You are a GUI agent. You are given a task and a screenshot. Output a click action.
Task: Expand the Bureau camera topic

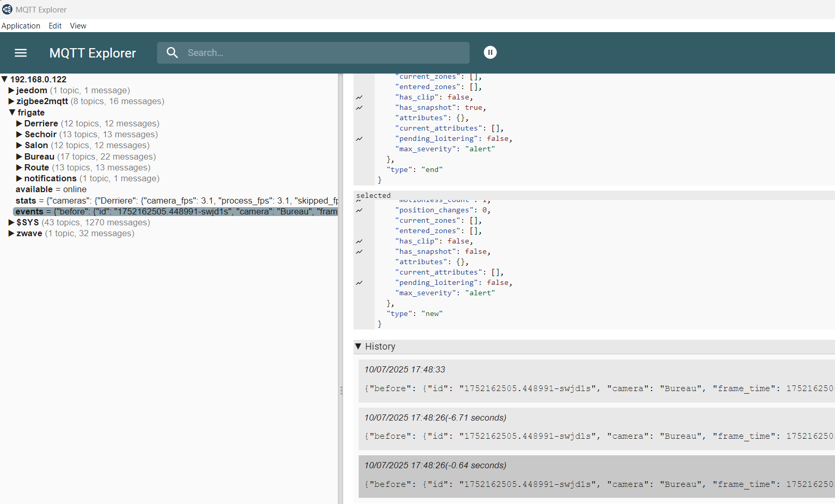click(x=19, y=156)
